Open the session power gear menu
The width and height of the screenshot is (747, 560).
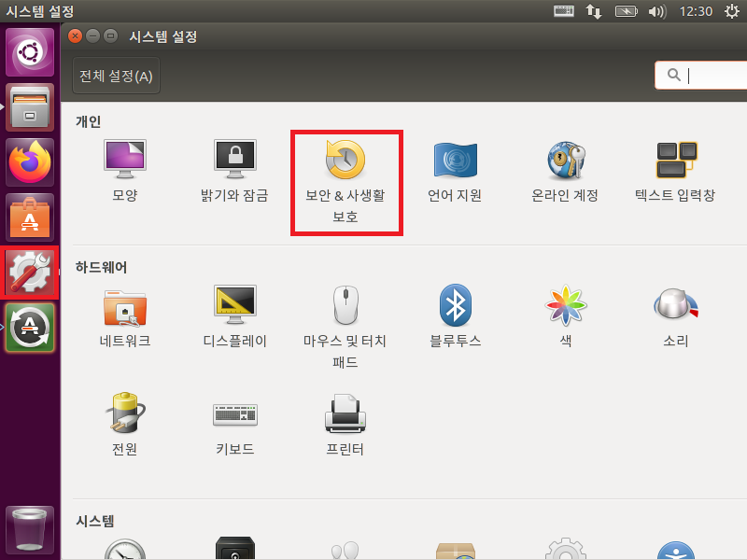(x=732, y=11)
